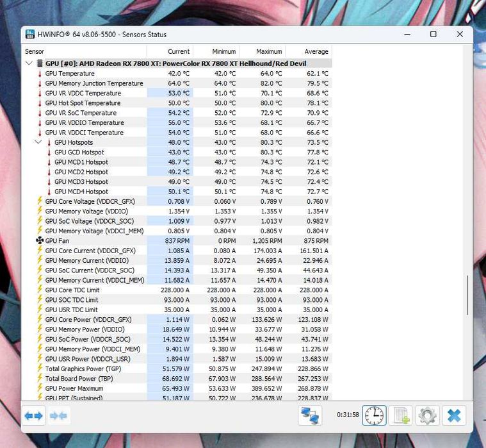The width and height of the screenshot is (486, 448).
Task: Click lightning icon beside GPU Power Maximum
Action: click(40, 388)
